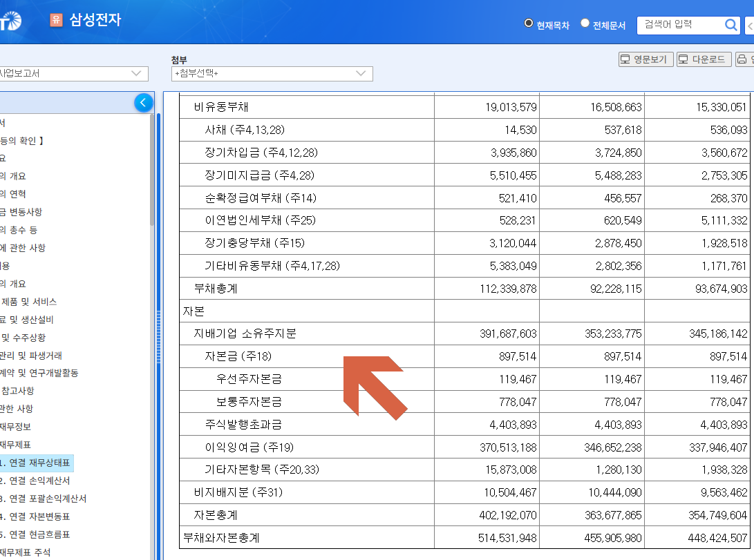This screenshot has height=560, width=754.
Task: Open 금 변동사항 in the tree
Action: (x=21, y=212)
